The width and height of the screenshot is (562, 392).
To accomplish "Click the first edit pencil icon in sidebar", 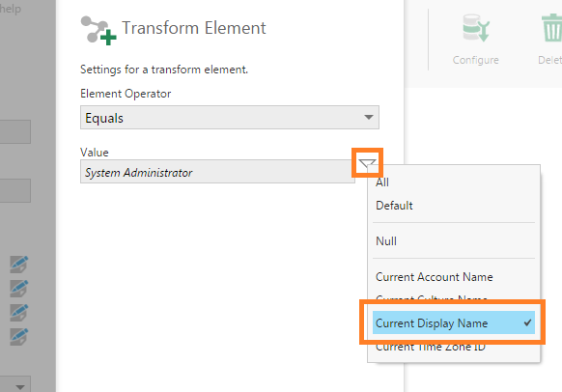I will point(19,265).
